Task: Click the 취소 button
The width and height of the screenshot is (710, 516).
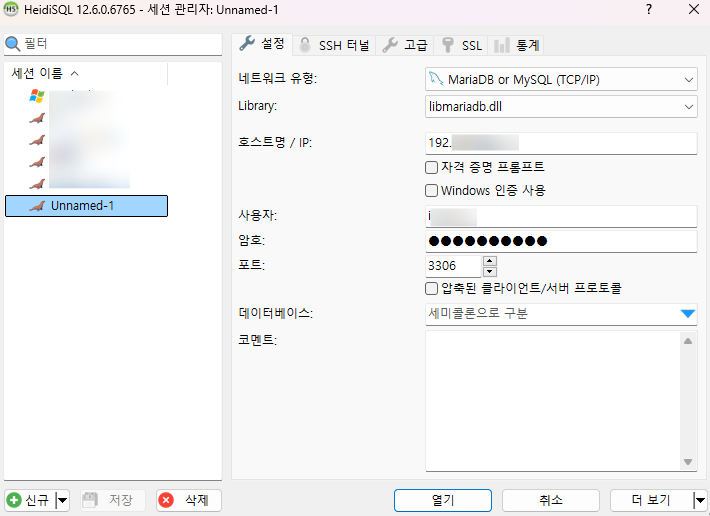Action: (551, 500)
